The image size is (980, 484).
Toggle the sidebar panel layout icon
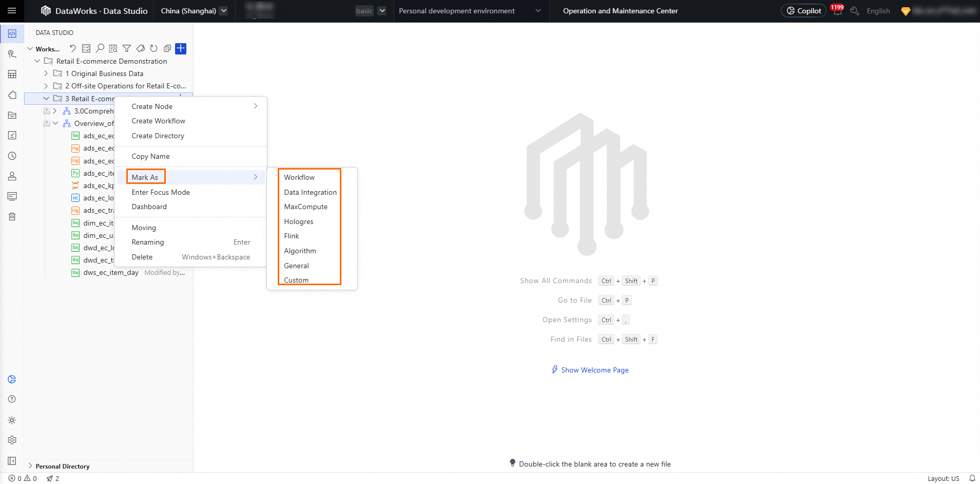point(12,461)
